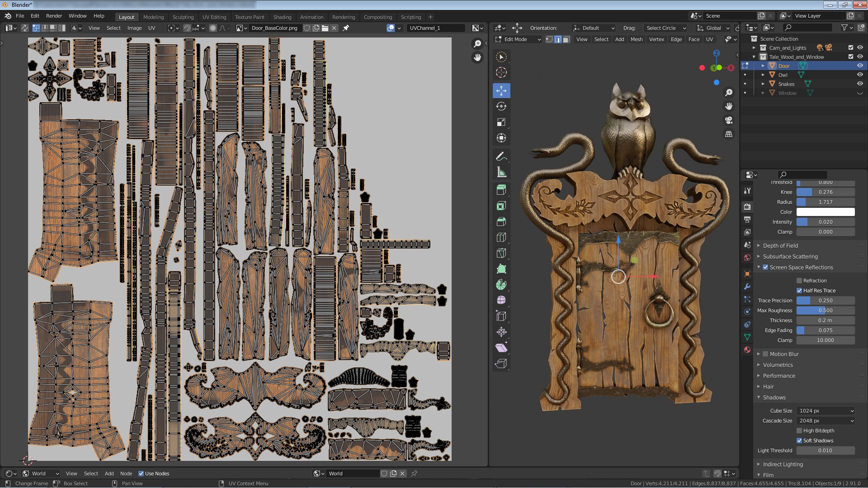Select the Annotate pencil tool
The width and height of the screenshot is (868, 488).
tap(501, 156)
